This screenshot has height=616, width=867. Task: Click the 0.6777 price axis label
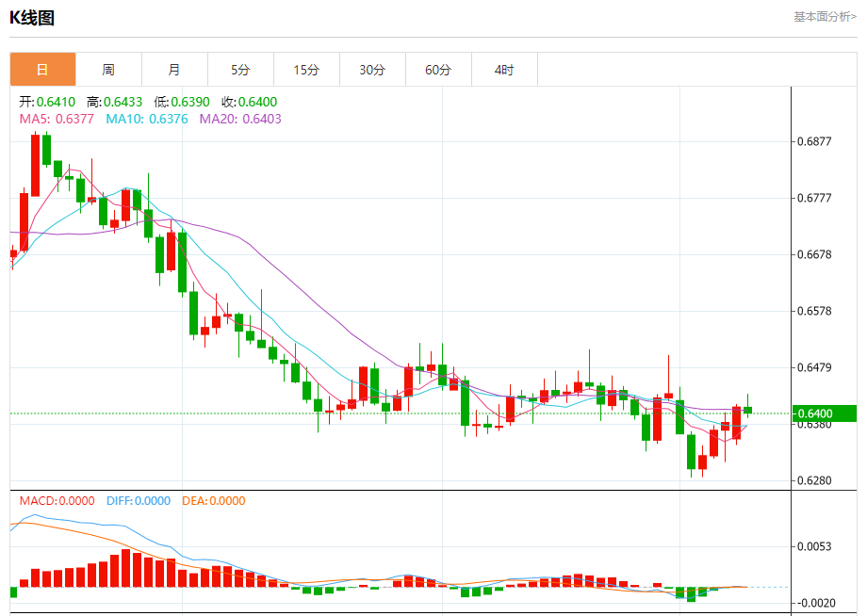click(x=814, y=198)
